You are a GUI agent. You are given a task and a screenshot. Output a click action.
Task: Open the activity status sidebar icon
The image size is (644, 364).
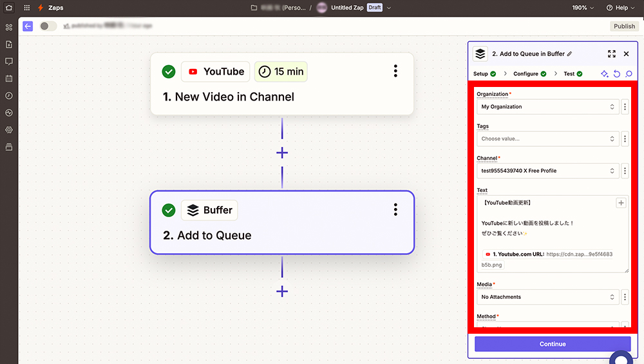click(9, 113)
